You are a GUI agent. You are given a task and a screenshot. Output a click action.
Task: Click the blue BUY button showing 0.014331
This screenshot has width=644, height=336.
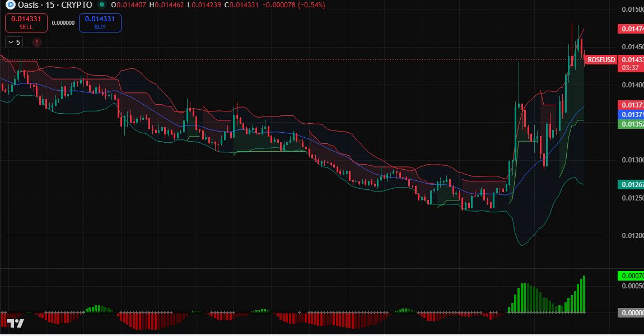click(x=100, y=22)
